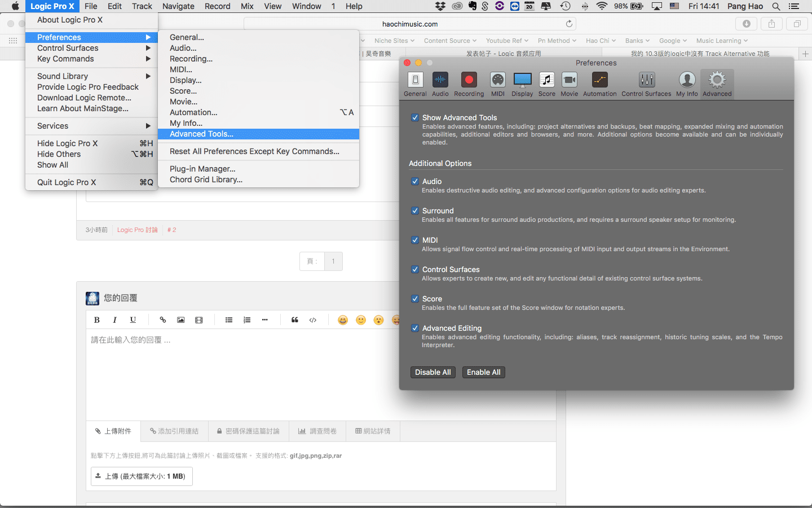Insert code block in editor
812x508 pixels.
tap(313, 320)
